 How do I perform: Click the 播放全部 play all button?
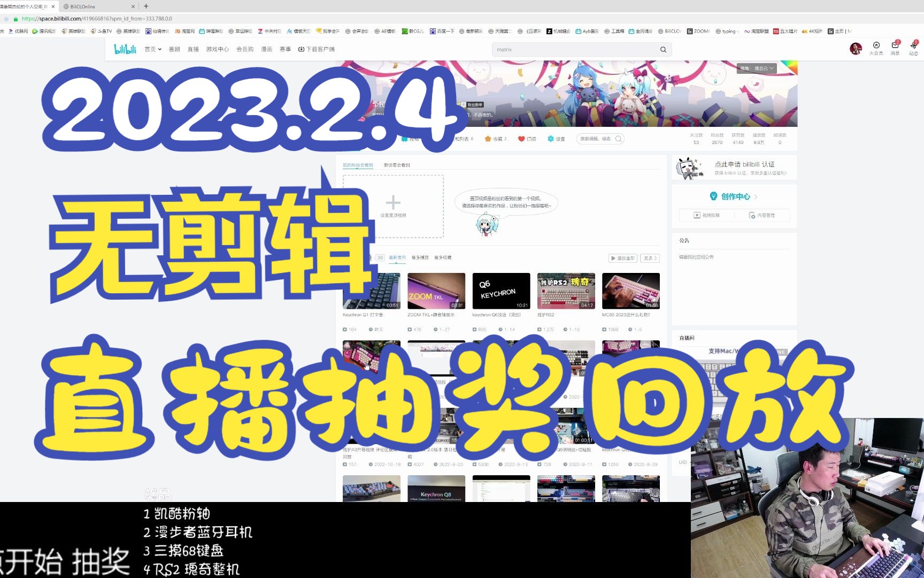click(x=622, y=258)
